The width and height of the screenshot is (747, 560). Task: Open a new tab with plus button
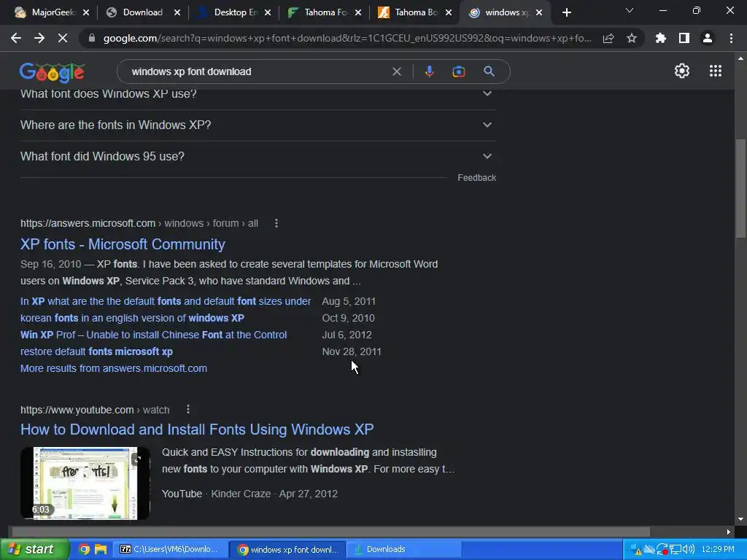566,13
